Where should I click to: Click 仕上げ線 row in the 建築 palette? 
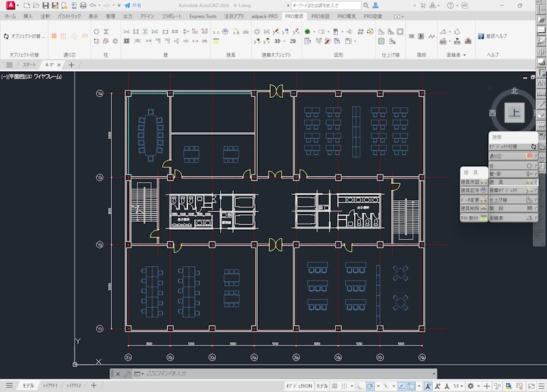[513, 200]
